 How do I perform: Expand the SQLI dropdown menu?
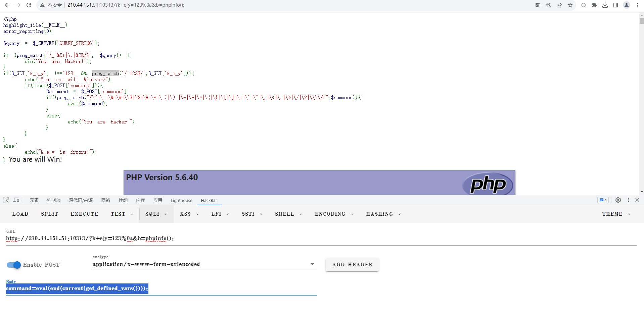click(156, 214)
